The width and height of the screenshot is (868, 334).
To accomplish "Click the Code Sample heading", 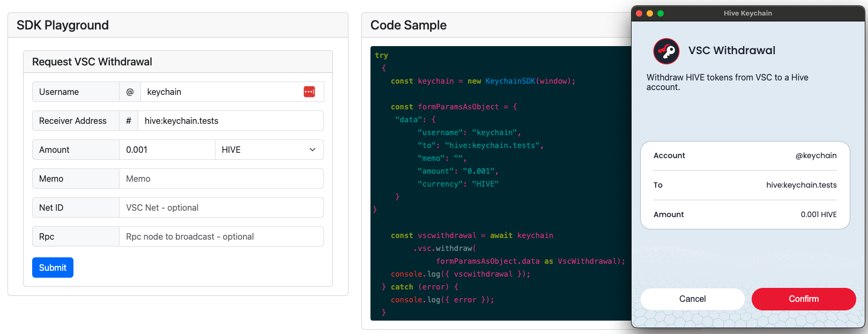I will [x=409, y=25].
